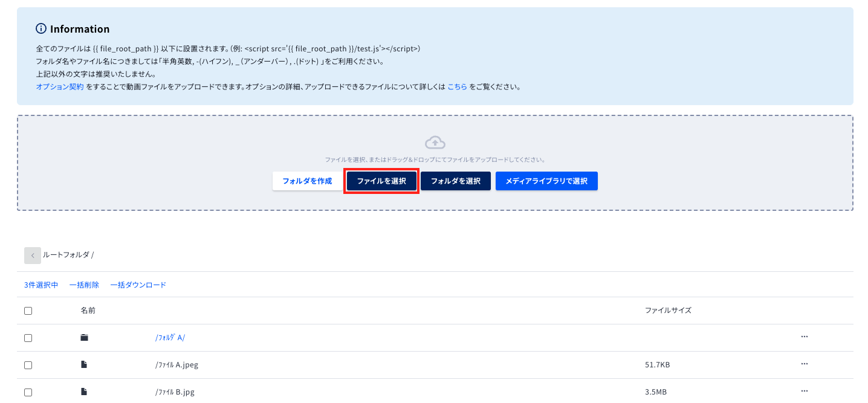Check the box for ファイル A.jpeg
The width and height of the screenshot is (868, 403).
pos(28,365)
